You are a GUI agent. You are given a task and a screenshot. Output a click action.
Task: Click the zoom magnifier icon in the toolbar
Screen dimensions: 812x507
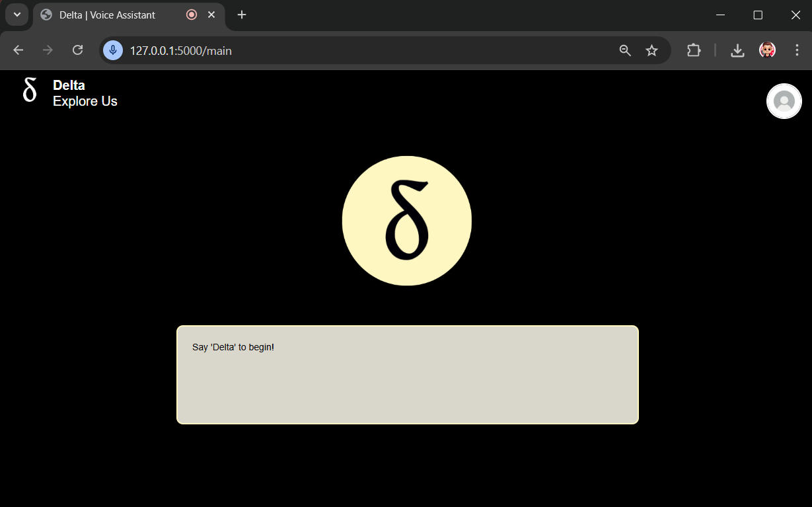624,50
